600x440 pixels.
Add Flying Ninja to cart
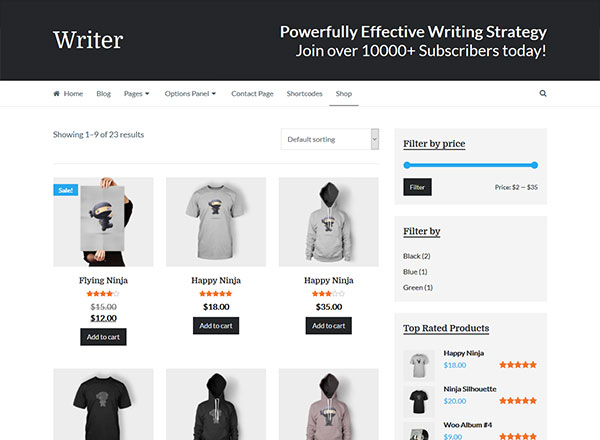coord(103,337)
